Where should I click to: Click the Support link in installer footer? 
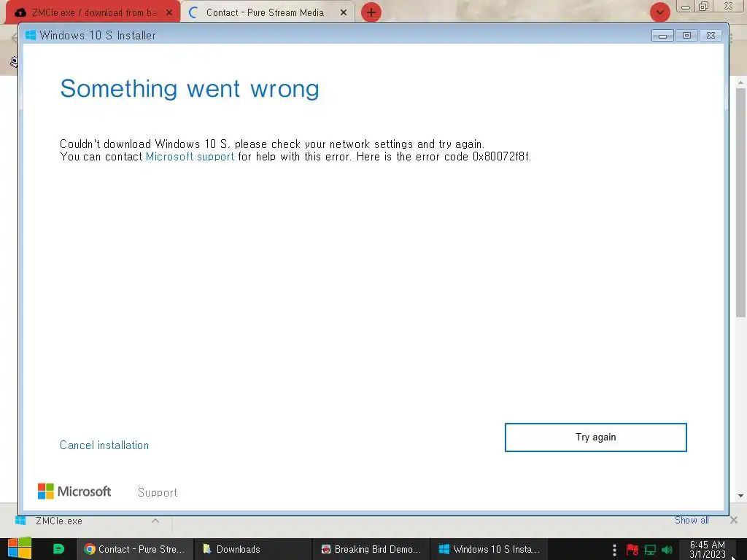click(x=158, y=492)
